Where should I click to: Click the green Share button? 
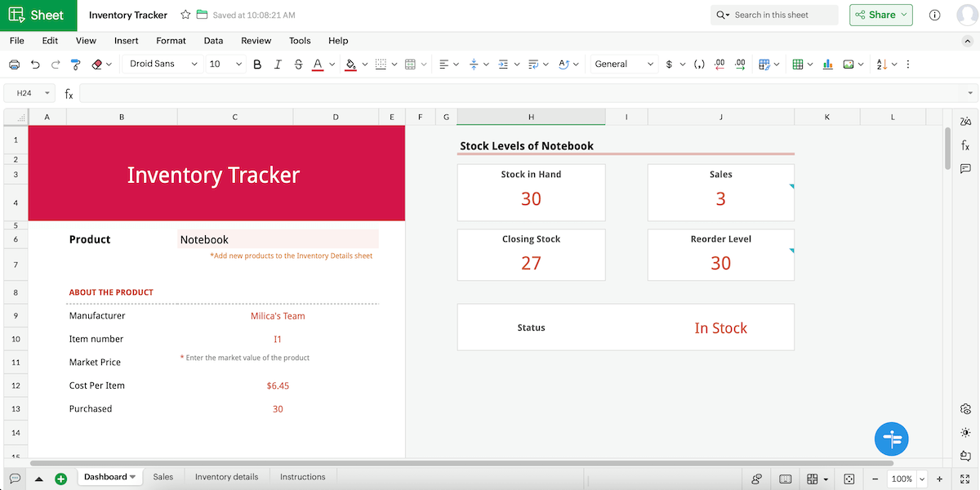click(x=880, y=15)
